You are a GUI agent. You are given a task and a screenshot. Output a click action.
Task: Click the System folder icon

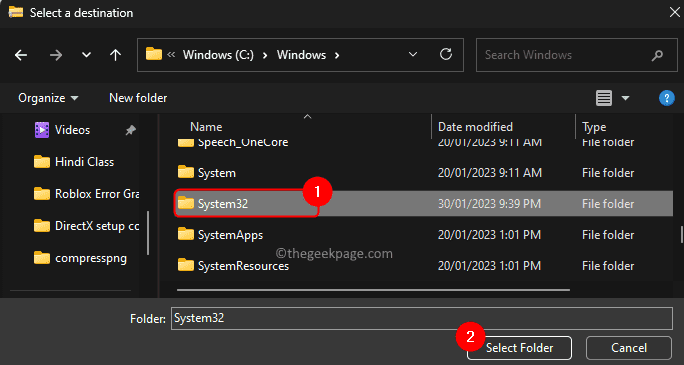tap(186, 173)
